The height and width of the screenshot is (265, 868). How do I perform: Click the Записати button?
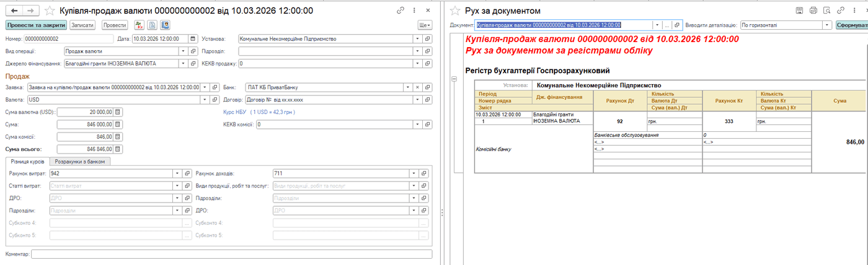click(82, 25)
